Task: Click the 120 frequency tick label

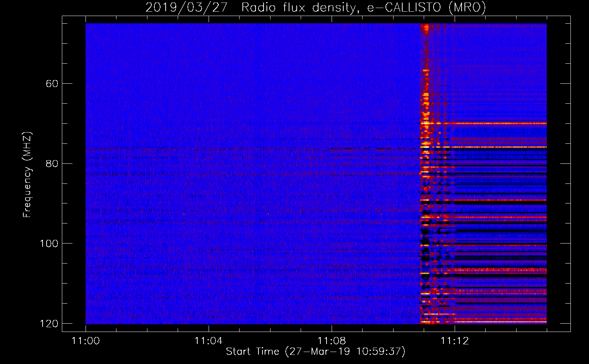Action: 49,324
